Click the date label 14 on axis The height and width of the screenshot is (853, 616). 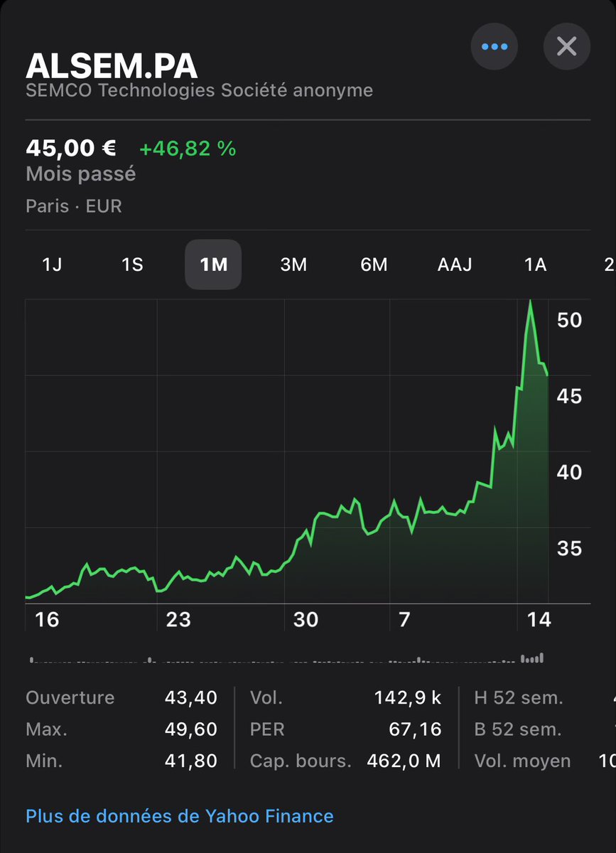pos(539,620)
